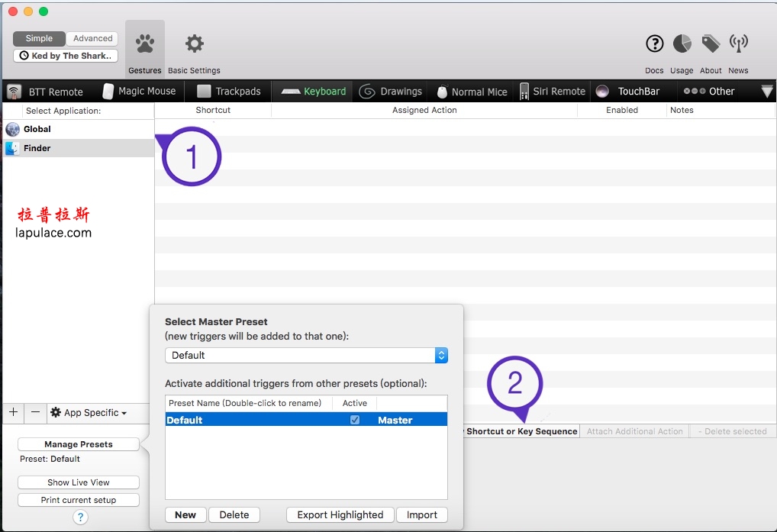
Task: Select Global in application list
Action: [79, 129]
